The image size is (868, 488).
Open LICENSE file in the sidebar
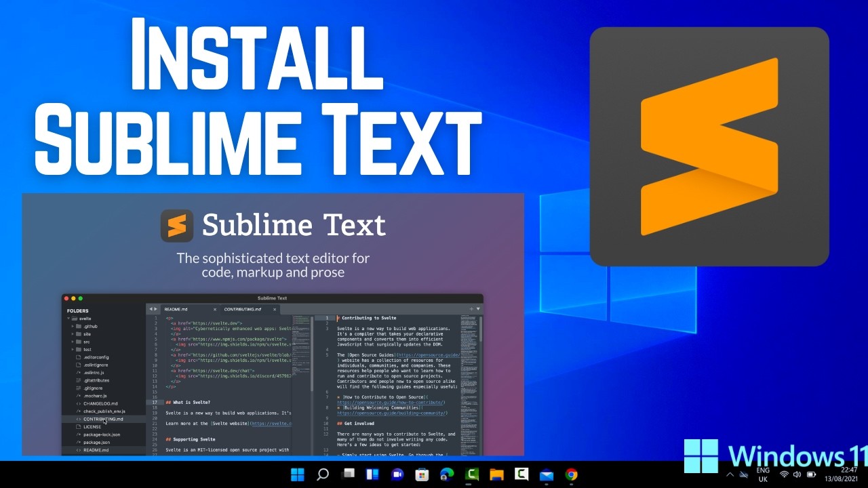click(x=92, y=427)
